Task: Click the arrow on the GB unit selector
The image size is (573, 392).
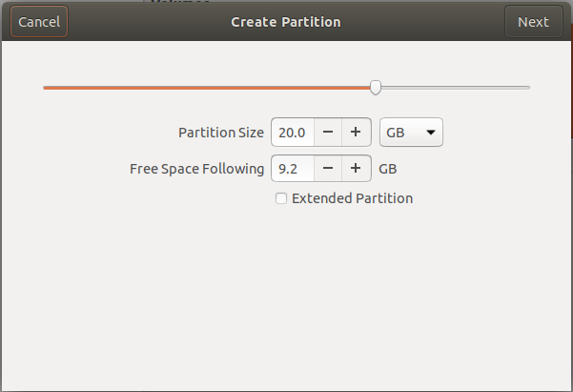Action: tap(431, 133)
